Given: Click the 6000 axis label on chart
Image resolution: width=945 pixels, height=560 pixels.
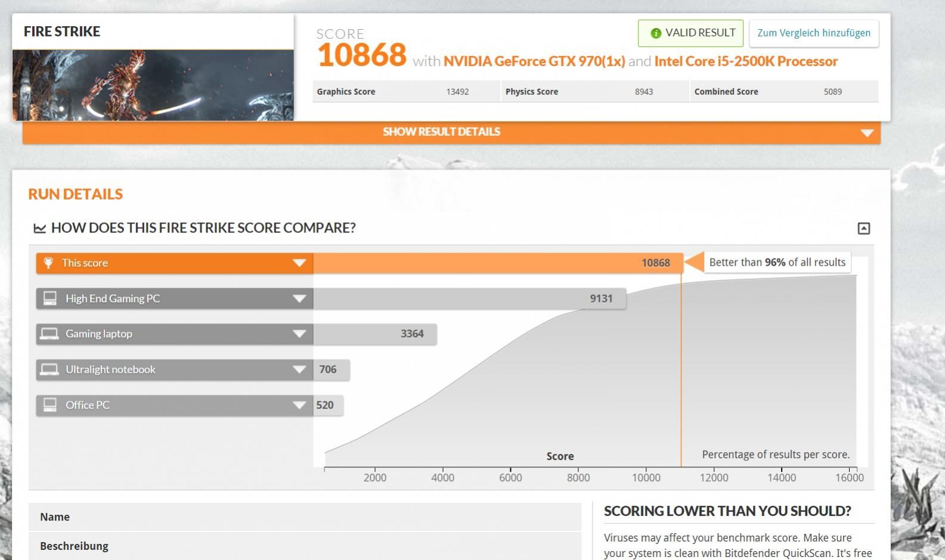Looking at the screenshot, I should pos(510,478).
